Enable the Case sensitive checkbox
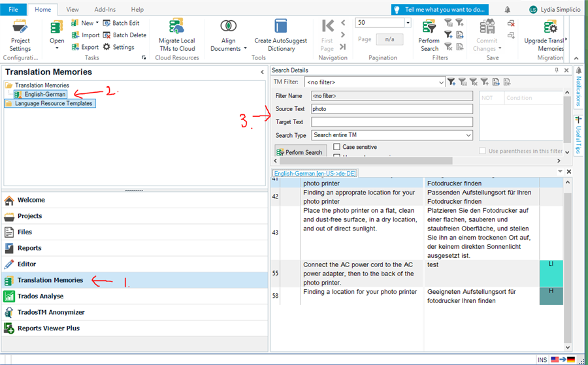 coord(337,147)
